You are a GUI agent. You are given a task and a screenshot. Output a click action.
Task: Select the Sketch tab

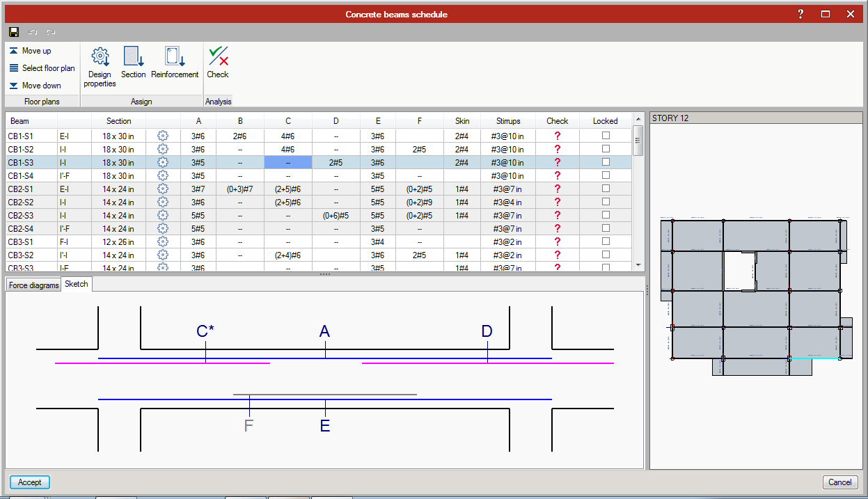77,284
